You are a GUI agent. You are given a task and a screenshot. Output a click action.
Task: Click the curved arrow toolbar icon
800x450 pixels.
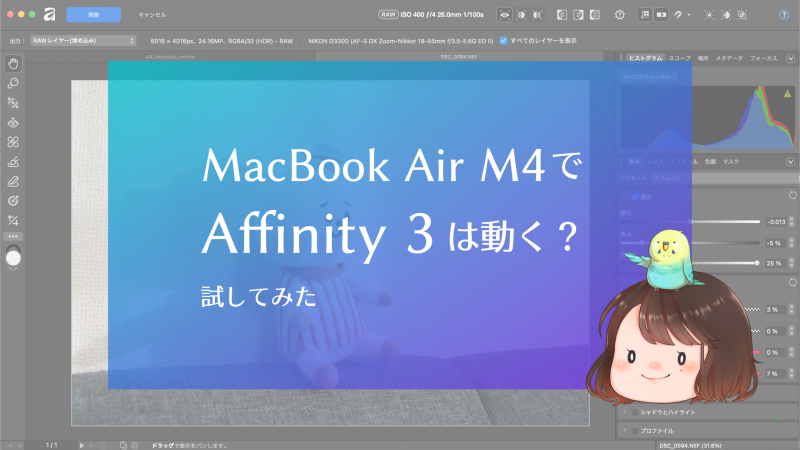678,15
